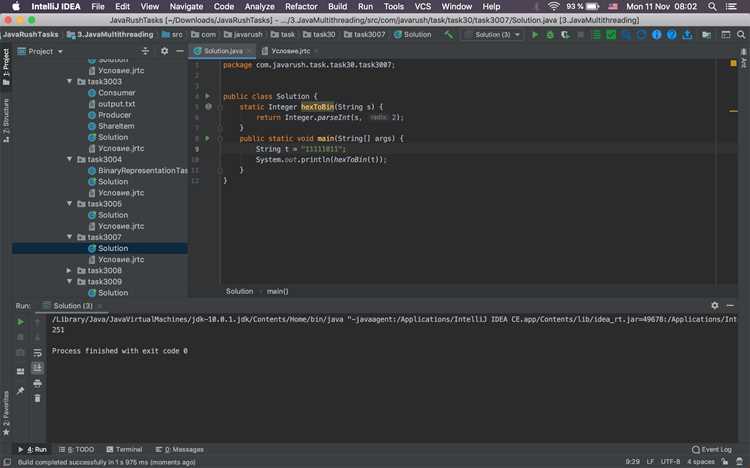This screenshot has width=750, height=468.
Task: Clear Run console with trash icon
Action: [37, 398]
